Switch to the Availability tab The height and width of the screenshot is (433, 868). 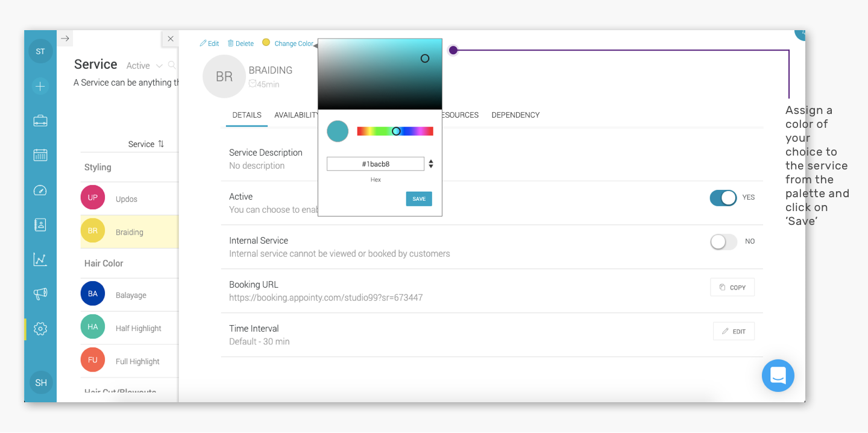coord(296,115)
